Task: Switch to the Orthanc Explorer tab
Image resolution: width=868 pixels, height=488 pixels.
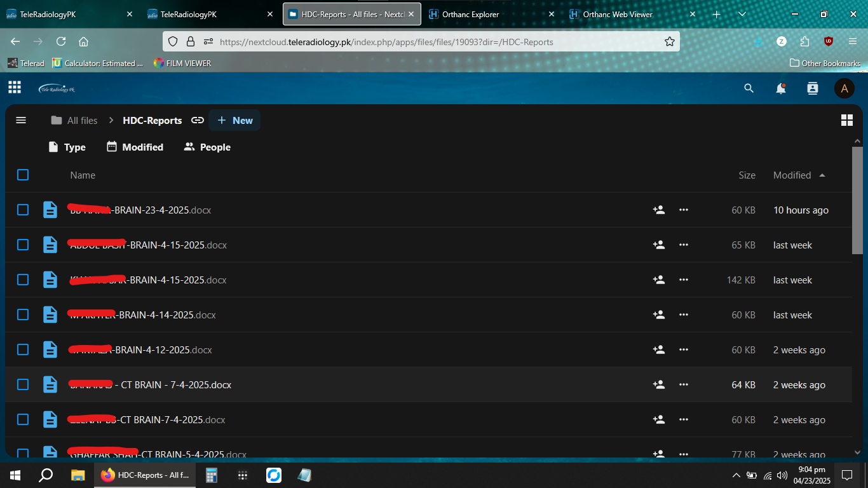Action: (470, 15)
